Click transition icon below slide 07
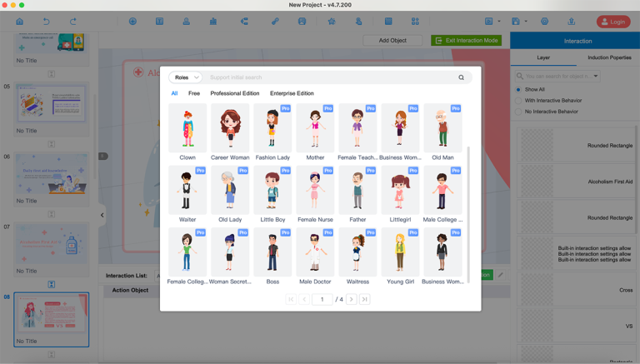Screen dimensions: 640x364 (x=52, y=284)
